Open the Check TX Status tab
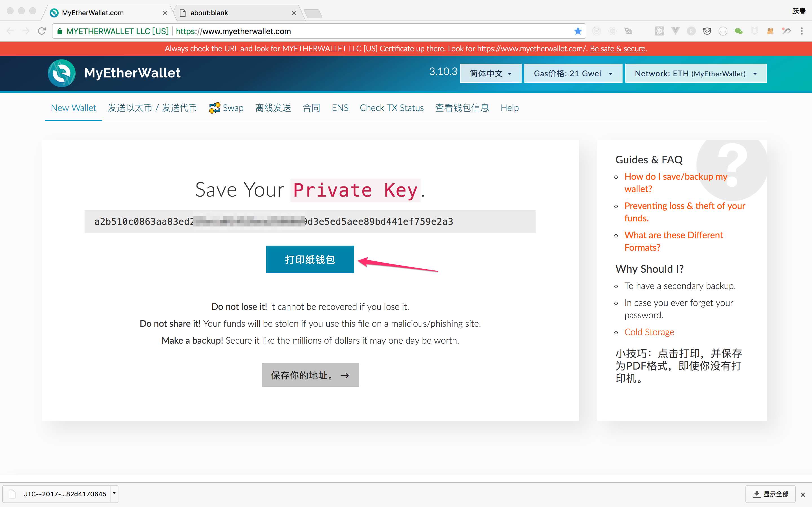812x507 pixels. 392,108
